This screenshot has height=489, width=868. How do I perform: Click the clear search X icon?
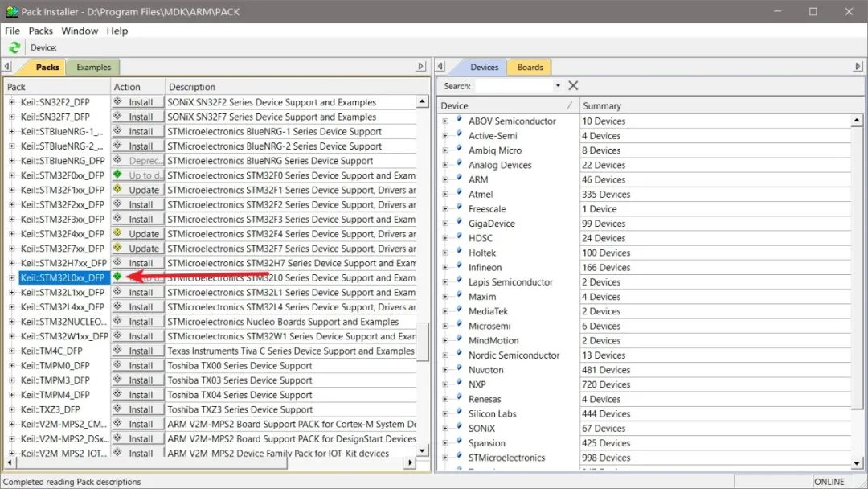pos(573,85)
